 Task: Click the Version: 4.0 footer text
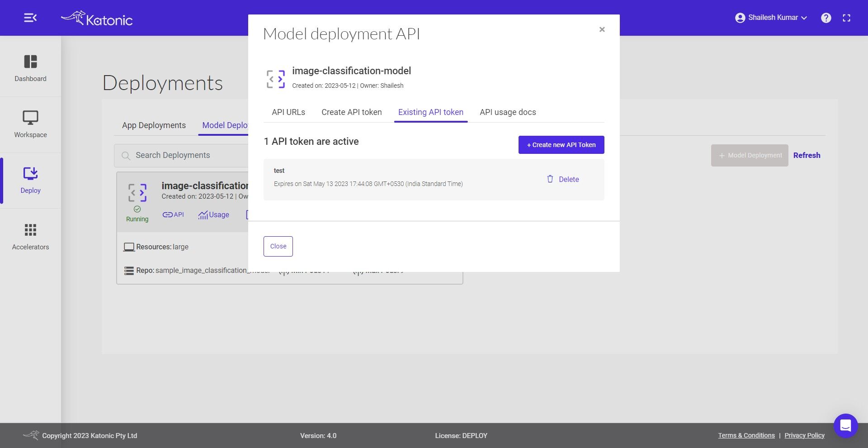[318, 436]
